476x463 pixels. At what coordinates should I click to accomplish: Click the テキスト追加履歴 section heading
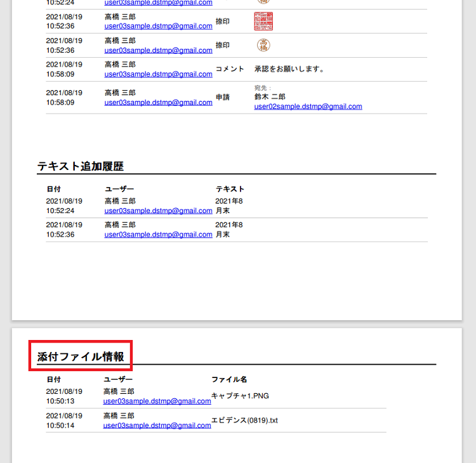click(x=81, y=166)
